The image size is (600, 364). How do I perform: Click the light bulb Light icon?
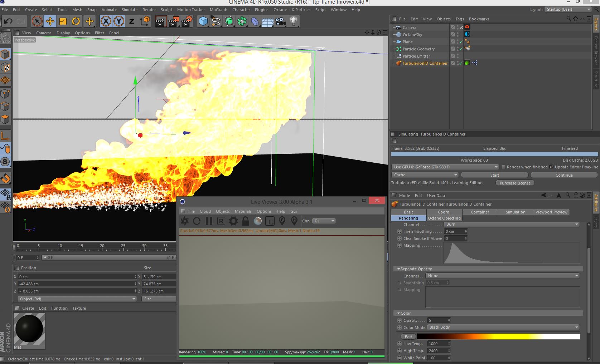[x=294, y=21]
